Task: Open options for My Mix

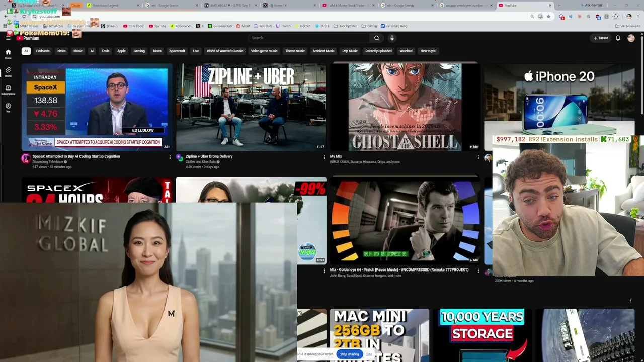Action: [x=478, y=157]
